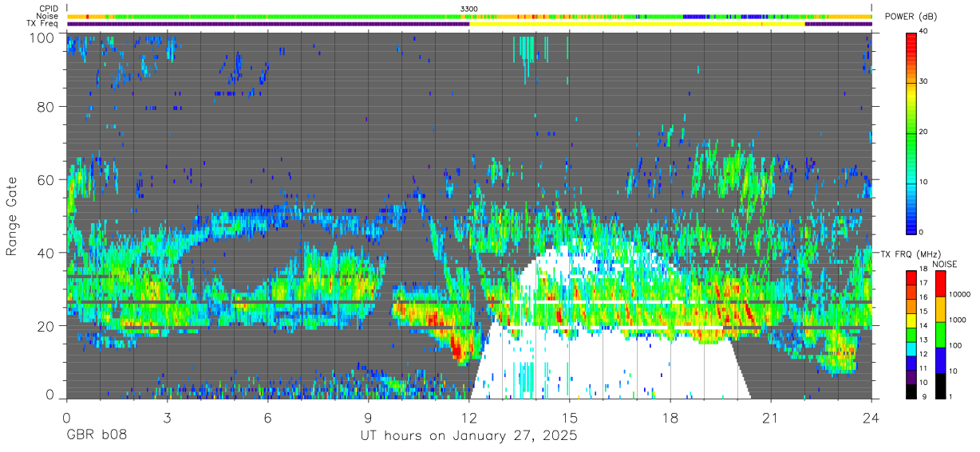Screen dimensions: 980x452
Task: Click the 100 tick on Range Gate axis
Action: (41, 37)
